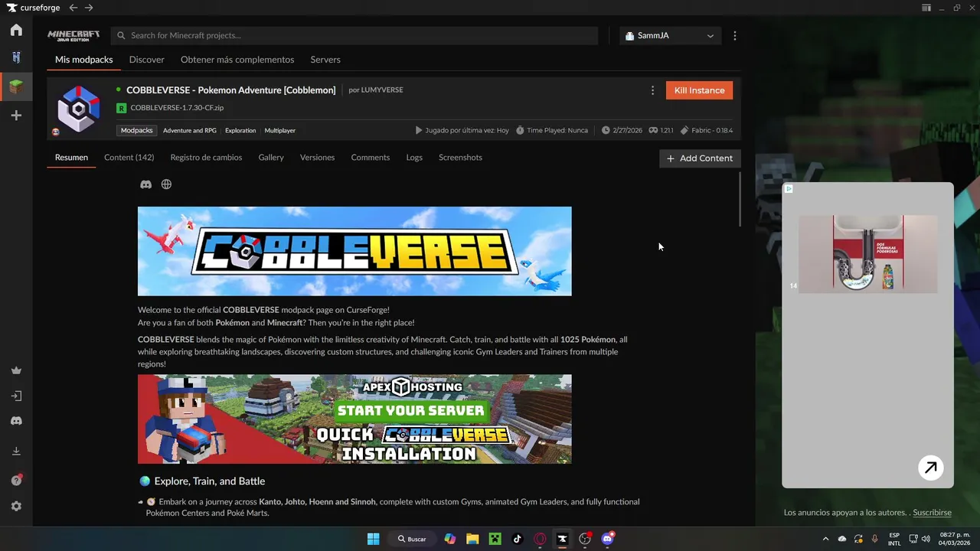Image resolution: width=980 pixels, height=551 pixels.
Task: Click the Modpacks category tag
Action: 137,130
